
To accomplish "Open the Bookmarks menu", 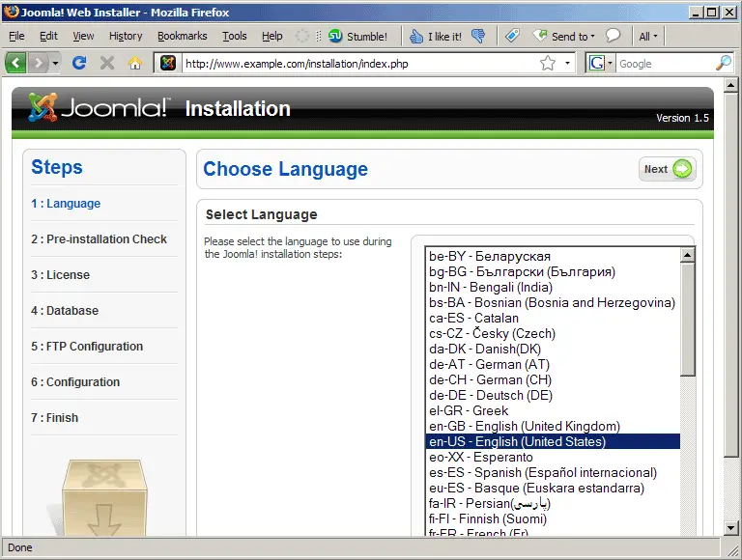I will click(183, 36).
